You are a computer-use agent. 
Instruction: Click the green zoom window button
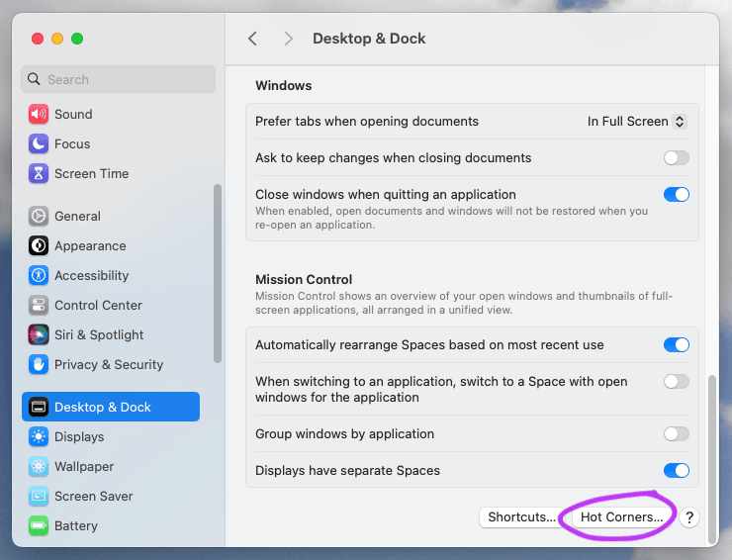pos(77,39)
